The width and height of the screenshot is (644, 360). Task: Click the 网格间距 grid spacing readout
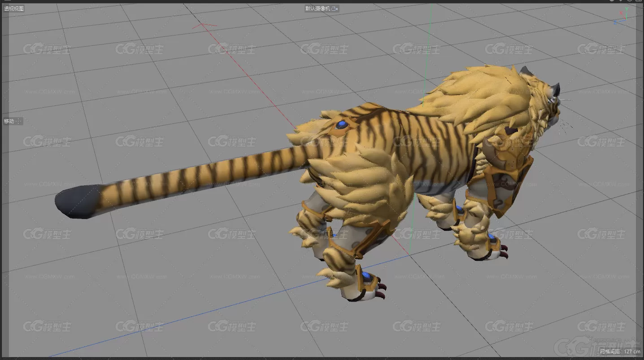click(620, 351)
